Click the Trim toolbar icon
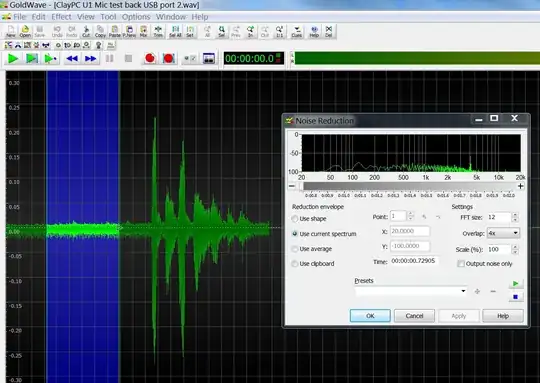Image resolution: width=540 pixels, height=383 pixels. point(158,31)
